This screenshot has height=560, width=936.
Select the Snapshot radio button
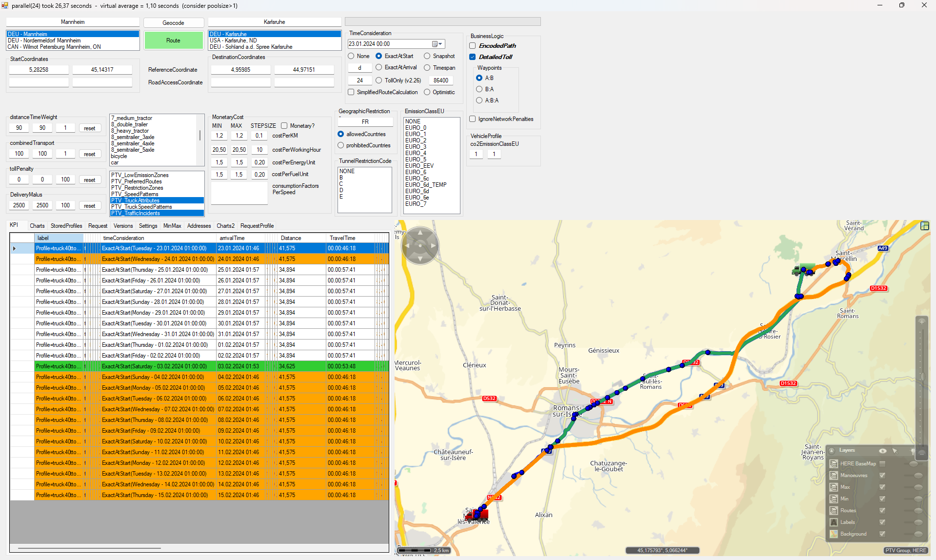(x=427, y=56)
